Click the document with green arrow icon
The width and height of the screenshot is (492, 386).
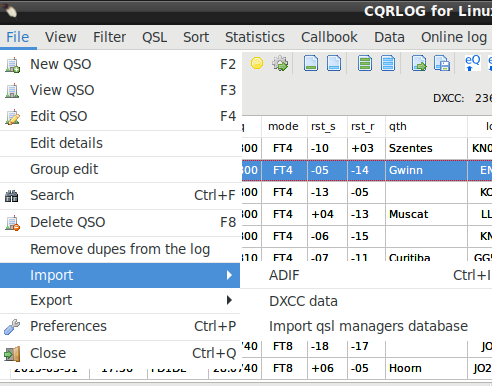(x=419, y=63)
